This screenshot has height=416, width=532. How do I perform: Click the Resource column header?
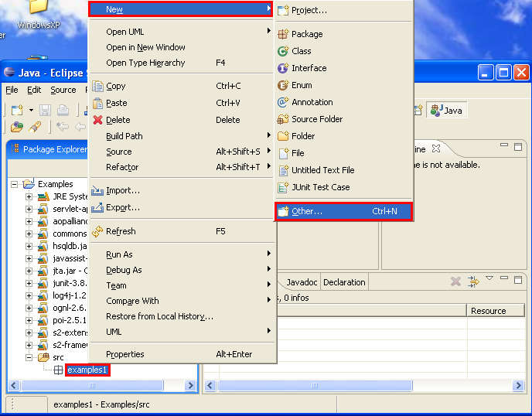488,311
